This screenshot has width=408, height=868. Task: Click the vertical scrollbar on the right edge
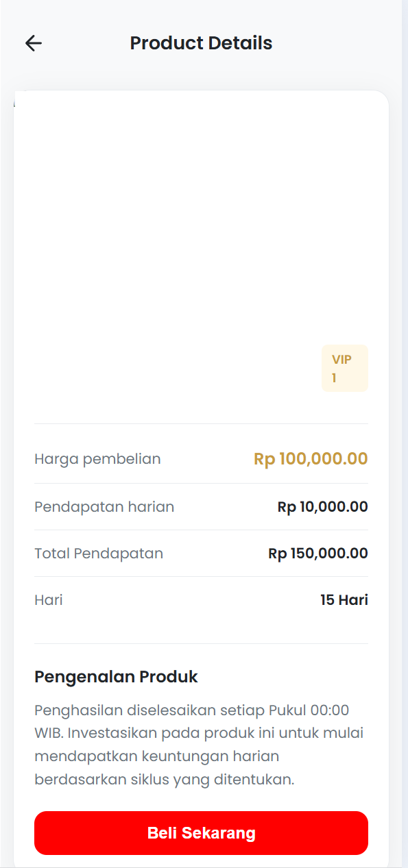405,434
